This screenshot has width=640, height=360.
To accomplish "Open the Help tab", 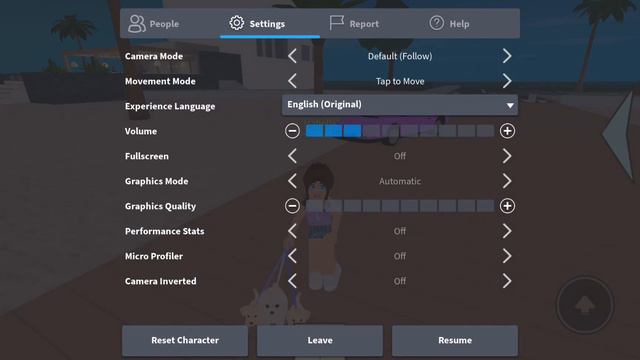I will point(470,24).
